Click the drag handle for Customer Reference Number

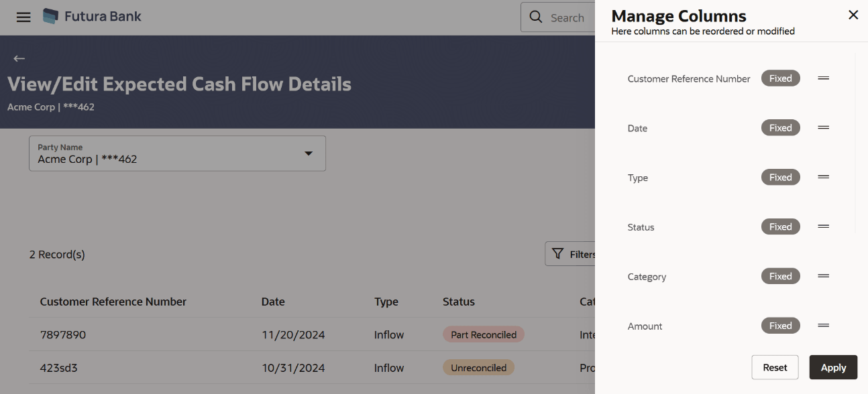[x=824, y=78]
